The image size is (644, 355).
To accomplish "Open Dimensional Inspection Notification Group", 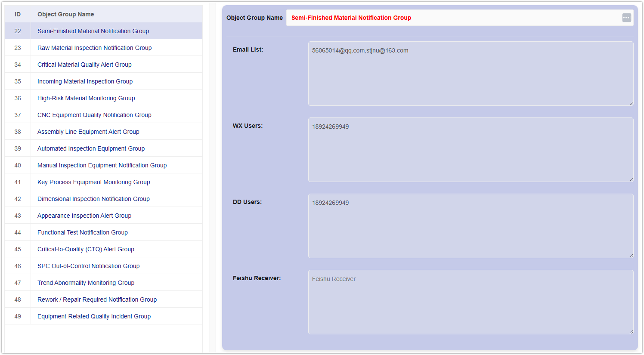I will pyautogui.click(x=93, y=199).
